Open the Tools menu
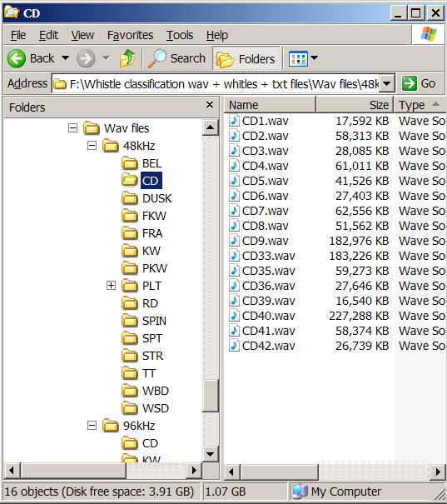This screenshot has width=447, height=504. pos(180,35)
